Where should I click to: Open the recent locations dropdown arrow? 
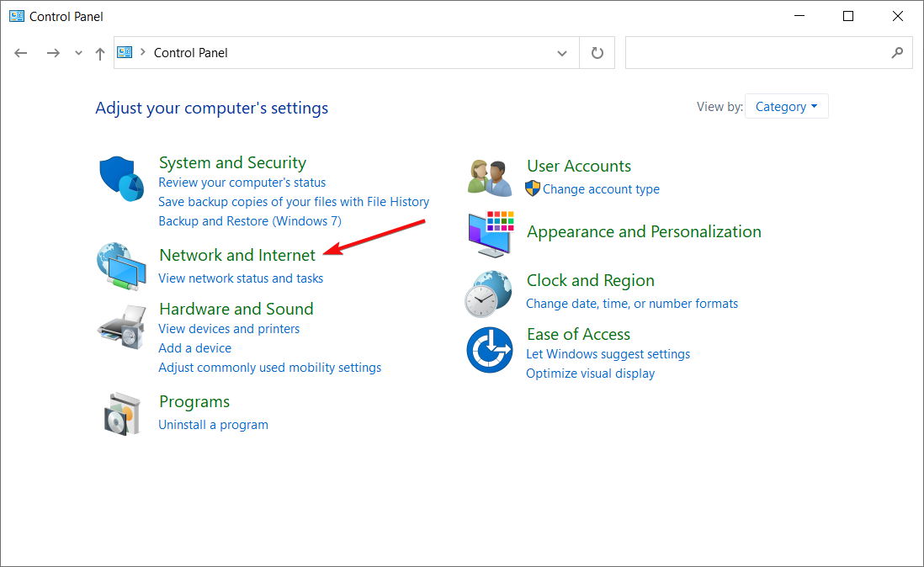coord(78,53)
